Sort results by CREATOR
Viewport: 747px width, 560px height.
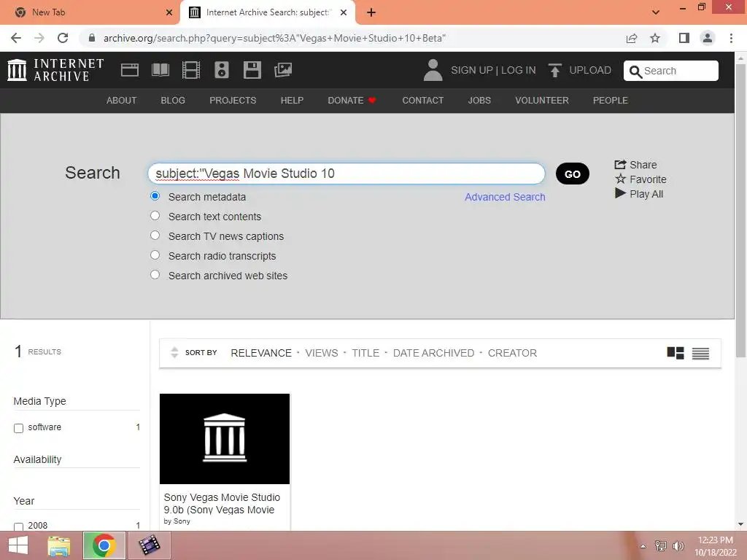click(512, 353)
